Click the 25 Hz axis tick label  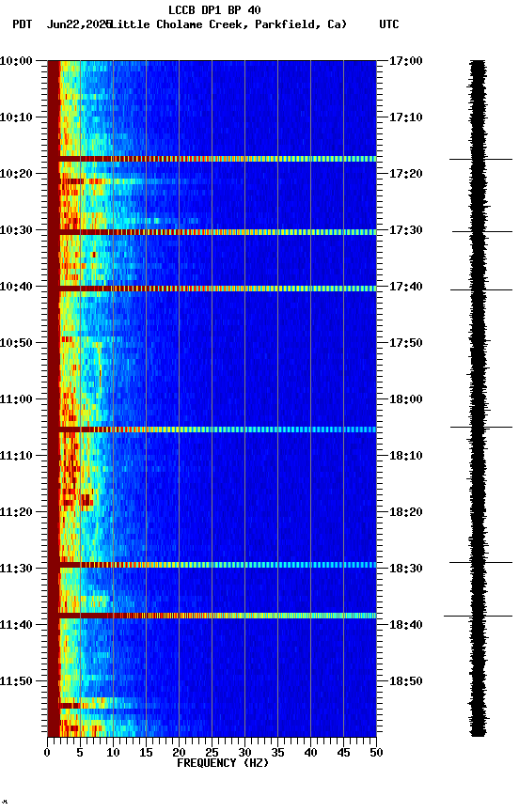click(x=212, y=753)
